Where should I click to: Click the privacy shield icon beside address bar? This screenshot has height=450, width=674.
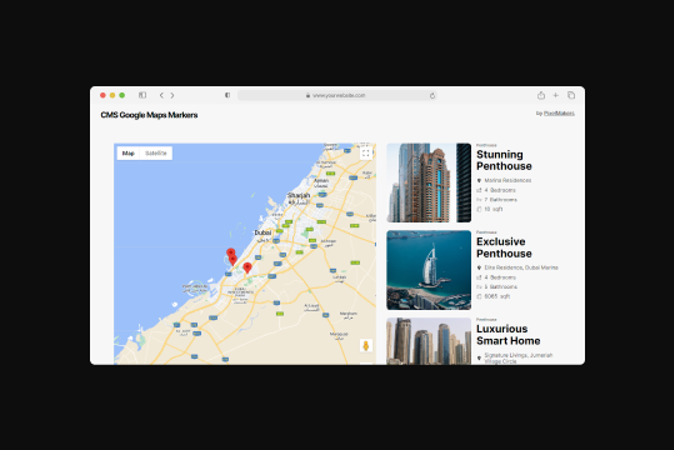[227, 95]
